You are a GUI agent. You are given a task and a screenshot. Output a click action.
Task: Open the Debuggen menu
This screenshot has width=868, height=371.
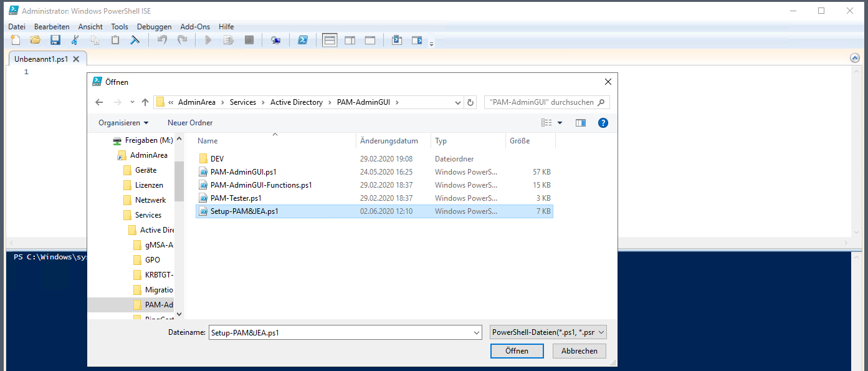click(154, 27)
